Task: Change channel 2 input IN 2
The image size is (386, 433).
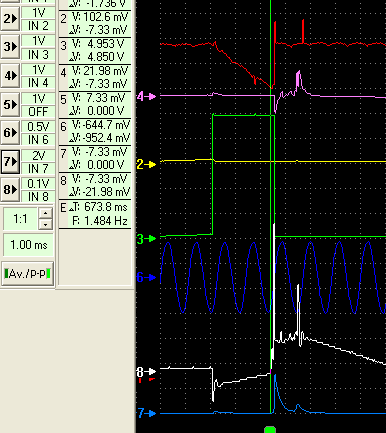Action: [x=38, y=25]
